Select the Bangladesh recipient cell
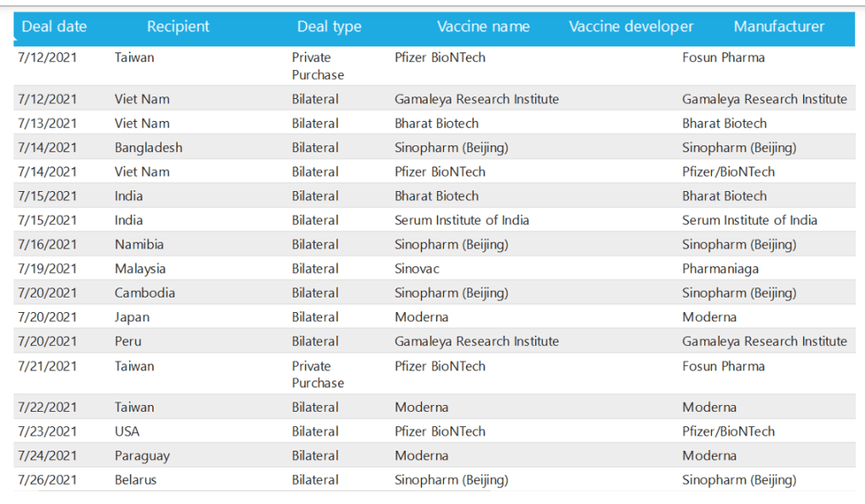This screenshot has height=504, width=865. (x=148, y=147)
